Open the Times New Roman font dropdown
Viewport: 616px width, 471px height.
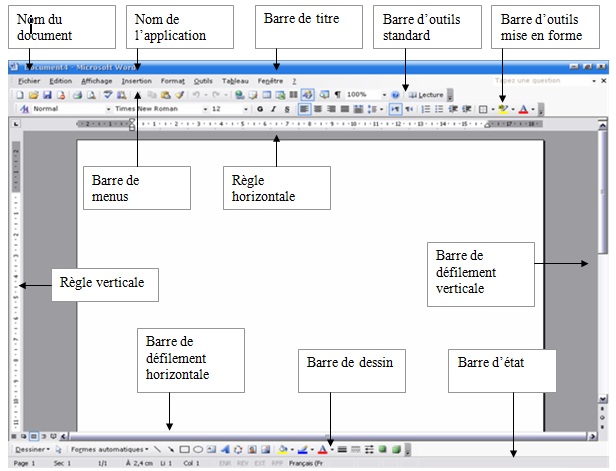click(x=205, y=109)
